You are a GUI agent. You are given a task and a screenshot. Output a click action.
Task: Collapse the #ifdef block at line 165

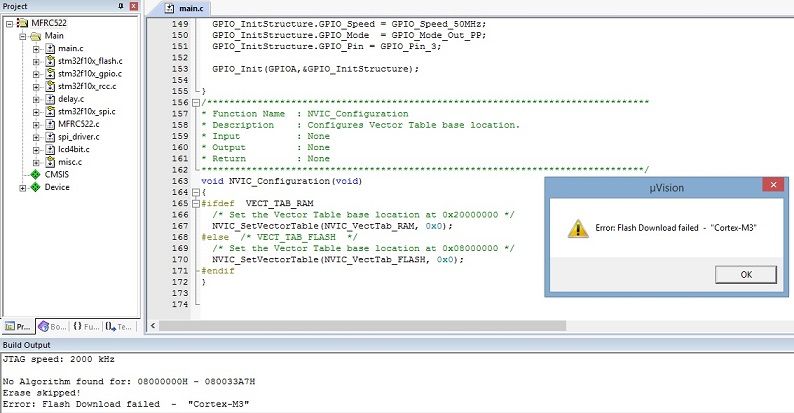click(x=196, y=203)
